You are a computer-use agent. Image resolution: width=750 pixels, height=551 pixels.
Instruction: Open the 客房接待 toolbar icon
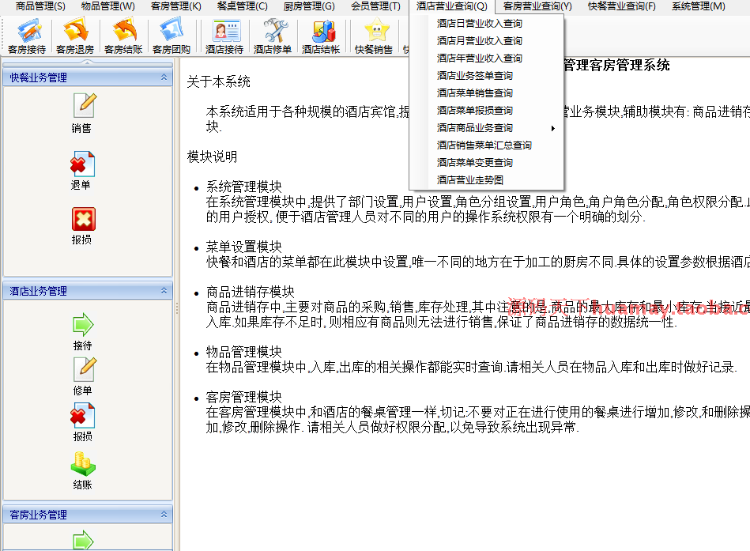click(27, 36)
